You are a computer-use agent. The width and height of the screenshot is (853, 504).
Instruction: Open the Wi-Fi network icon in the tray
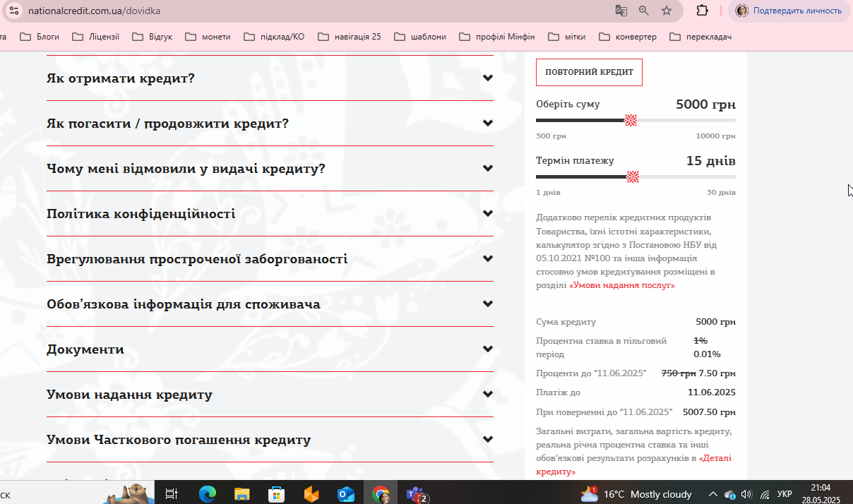pos(764,495)
